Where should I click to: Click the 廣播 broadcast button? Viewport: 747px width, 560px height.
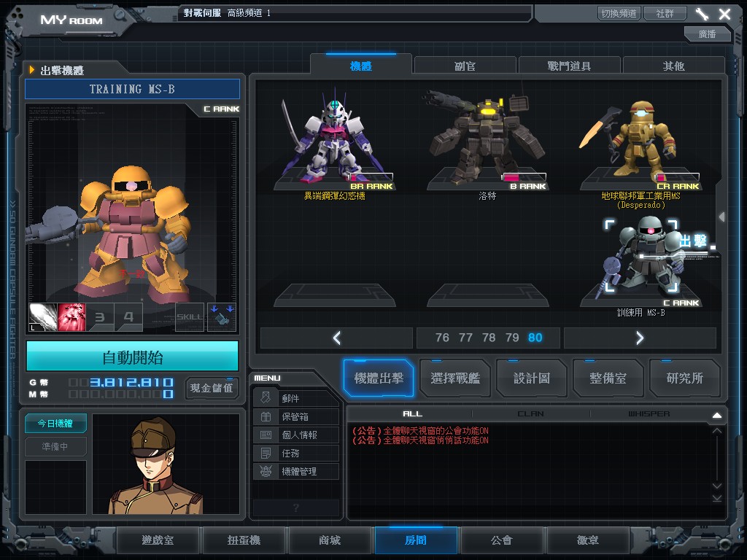click(x=707, y=34)
